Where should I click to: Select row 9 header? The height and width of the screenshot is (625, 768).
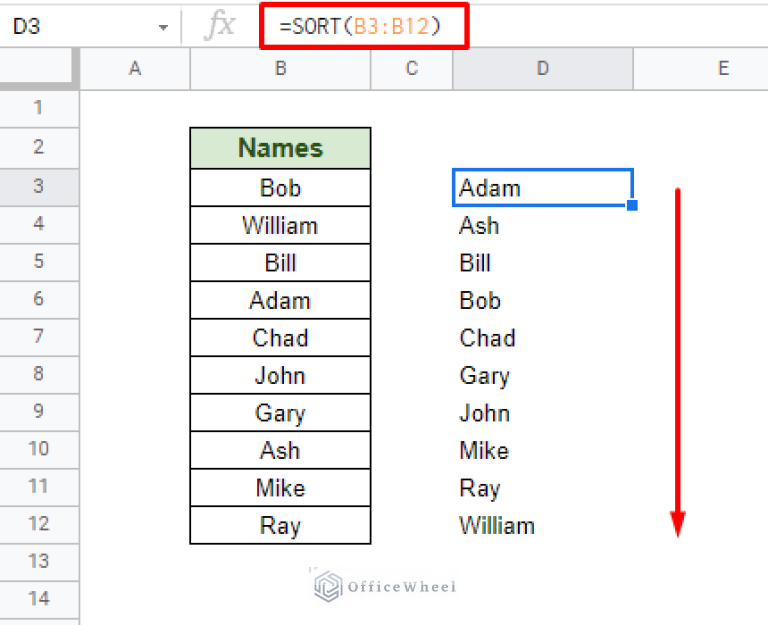tap(39, 412)
